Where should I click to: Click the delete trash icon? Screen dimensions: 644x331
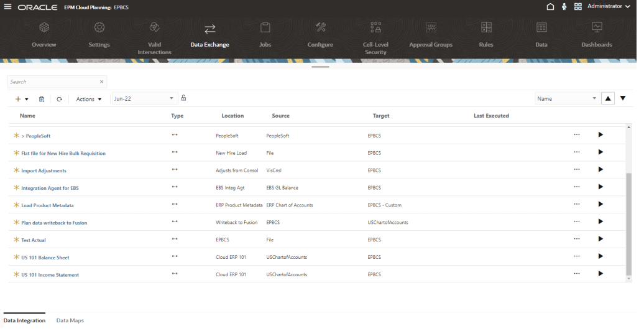[x=42, y=99]
